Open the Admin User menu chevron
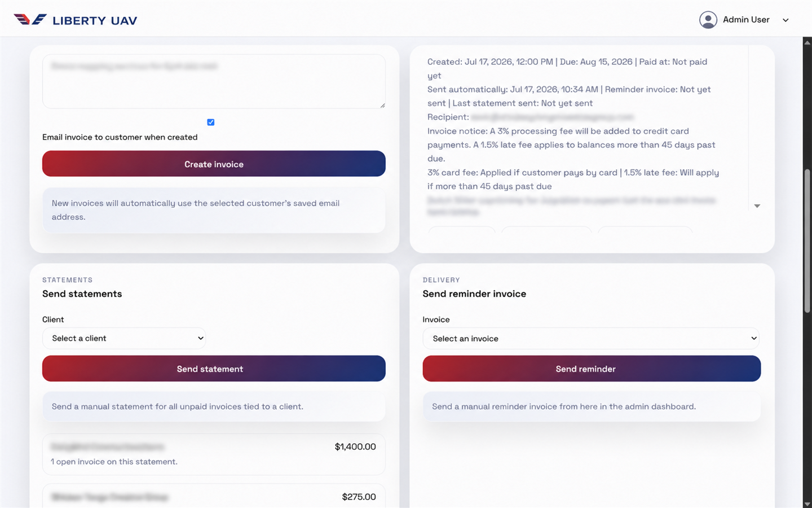 (785, 20)
